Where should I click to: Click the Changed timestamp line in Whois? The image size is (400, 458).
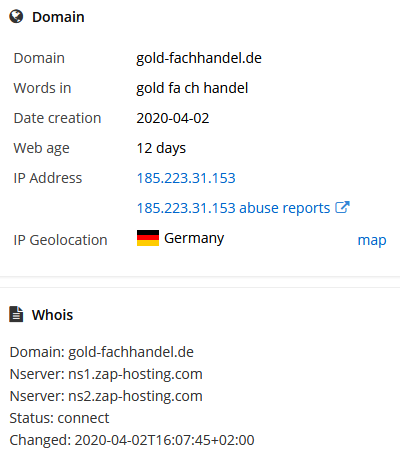[132, 440]
